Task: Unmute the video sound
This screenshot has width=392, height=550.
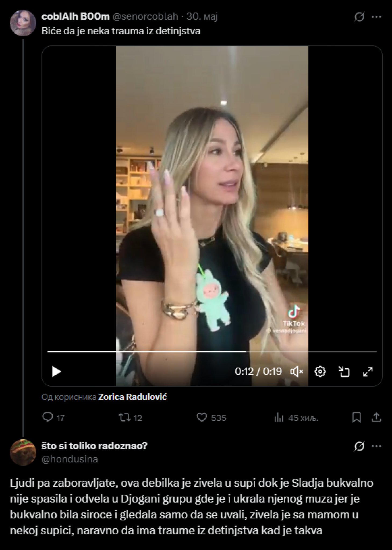Action: coord(297,372)
